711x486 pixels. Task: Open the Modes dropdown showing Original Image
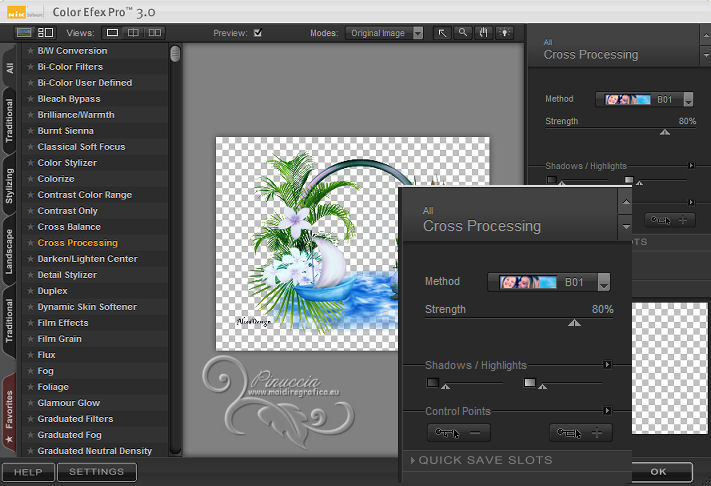(x=385, y=33)
